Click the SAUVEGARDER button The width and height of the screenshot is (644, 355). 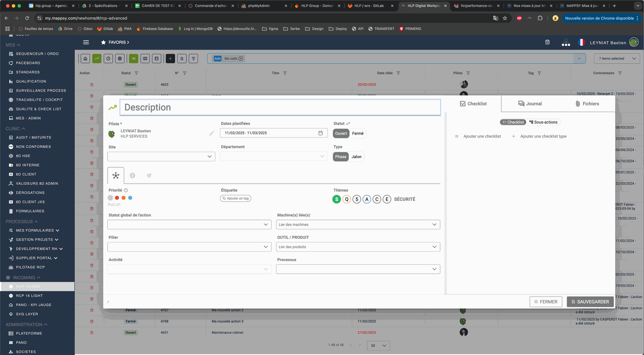[590, 302]
